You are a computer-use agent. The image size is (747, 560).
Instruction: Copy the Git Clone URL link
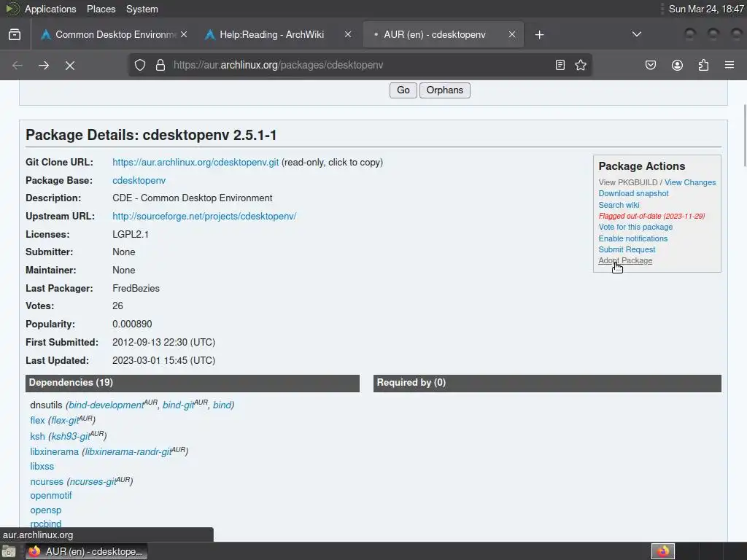[x=196, y=163]
